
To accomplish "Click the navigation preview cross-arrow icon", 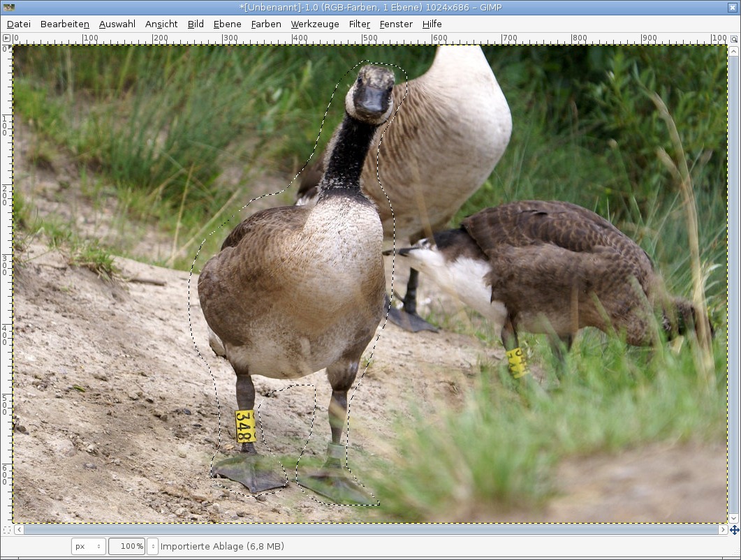I will [x=734, y=530].
